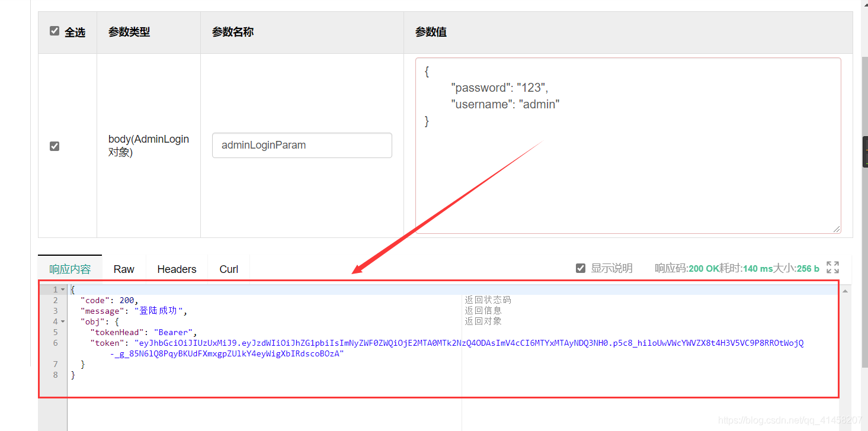The width and height of the screenshot is (868, 431).
Task: Click the "password": "123" text in textarea
Action: pos(499,88)
